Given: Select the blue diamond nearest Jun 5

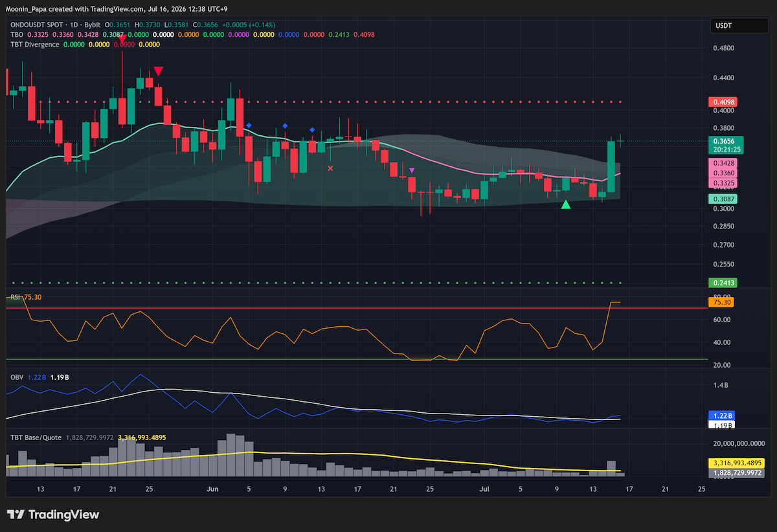Looking at the screenshot, I should tap(249, 125).
